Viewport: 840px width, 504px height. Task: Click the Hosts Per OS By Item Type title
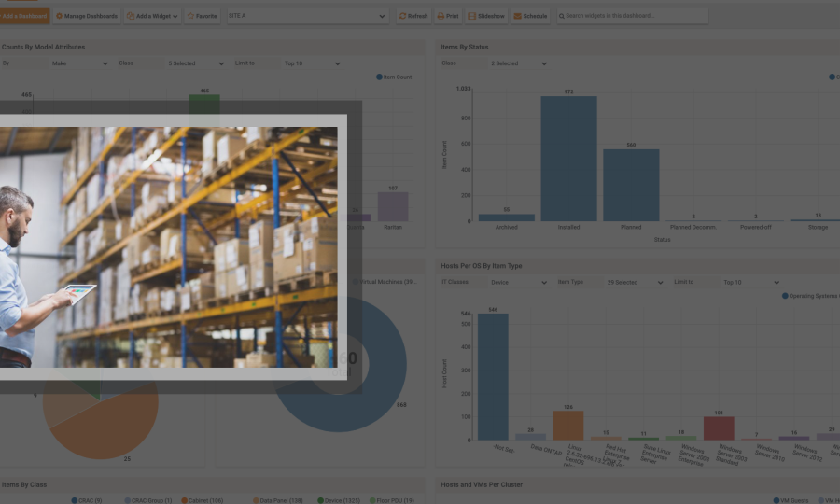(x=481, y=266)
